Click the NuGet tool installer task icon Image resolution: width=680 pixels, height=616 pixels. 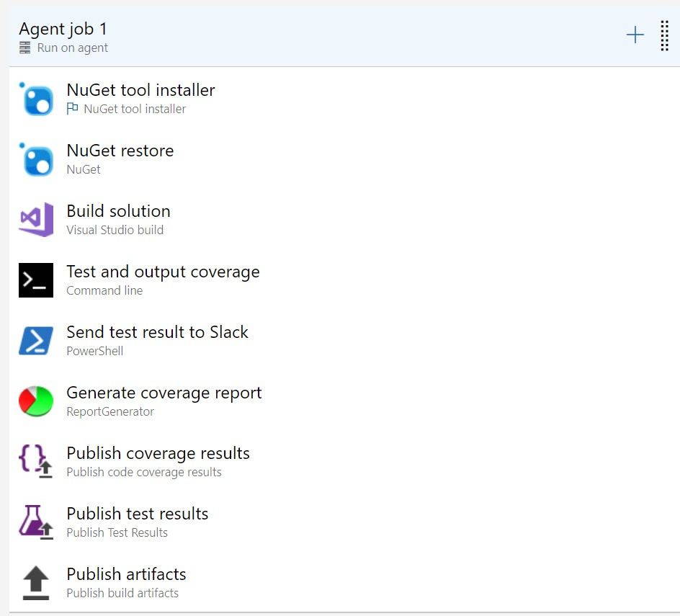(x=36, y=99)
